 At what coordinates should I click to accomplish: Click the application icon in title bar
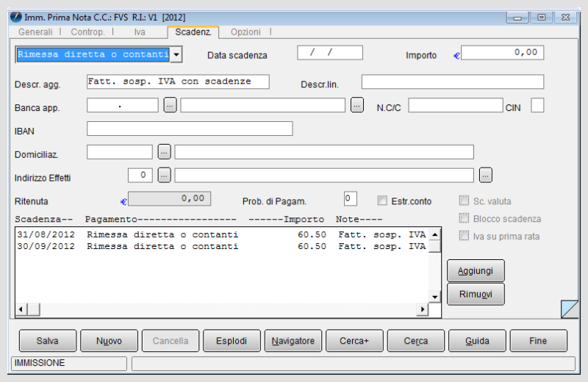click(x=16, y=17)
